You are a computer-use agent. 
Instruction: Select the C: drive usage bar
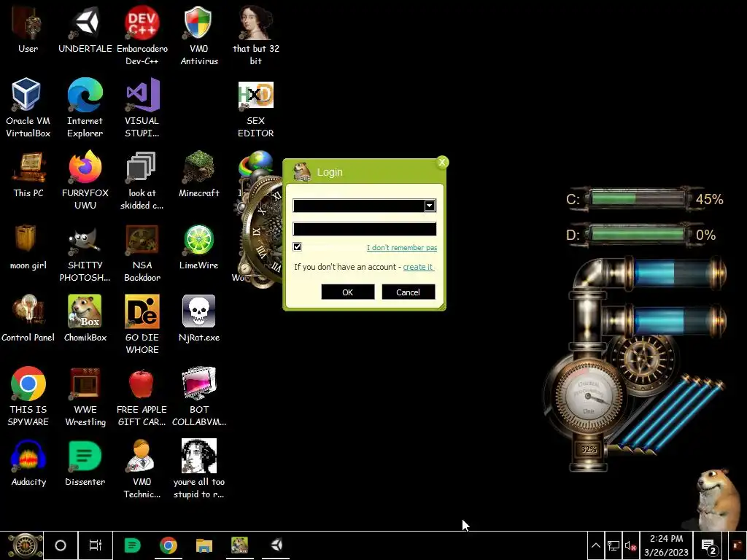[x=638, y=199]
